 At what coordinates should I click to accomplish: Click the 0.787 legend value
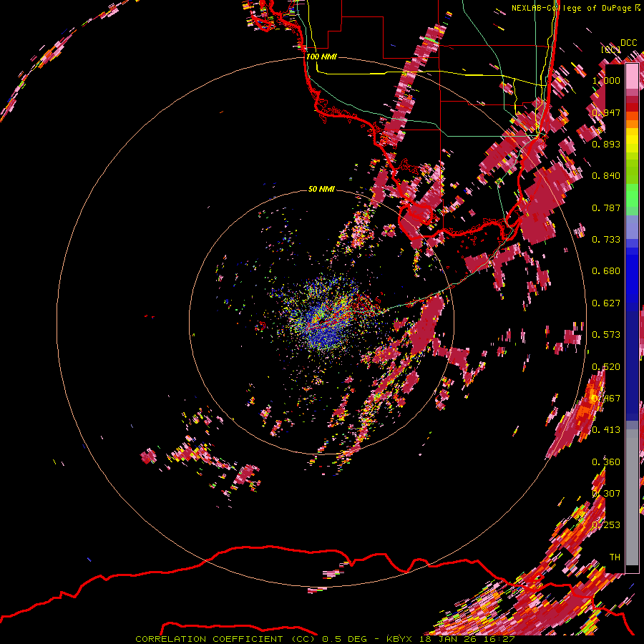606,208
